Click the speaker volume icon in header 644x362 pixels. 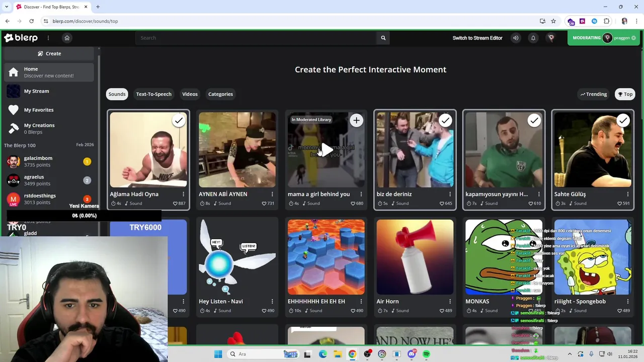(x=516, y=38)
